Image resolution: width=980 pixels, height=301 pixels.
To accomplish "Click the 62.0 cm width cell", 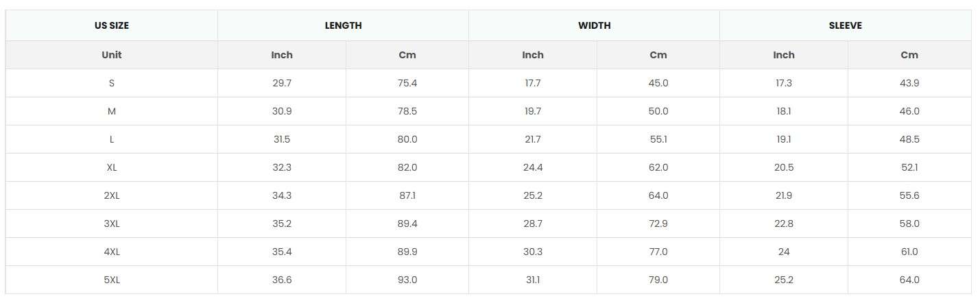I will coord(658,167).
